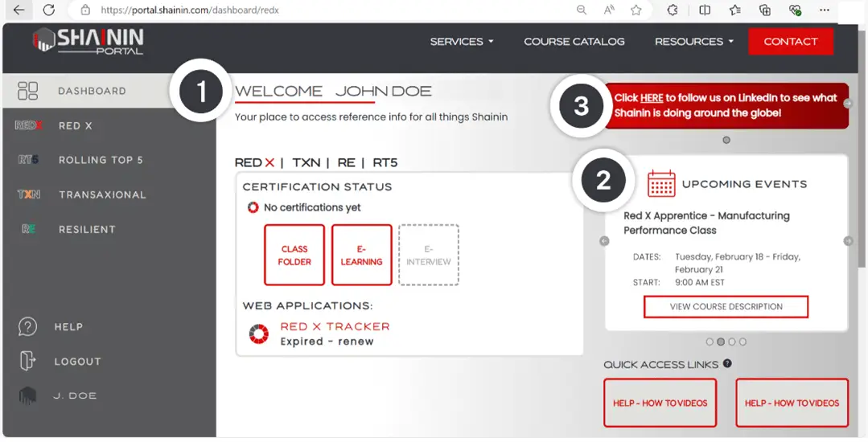Click the RT5 sidebar icon

click(28, 160)
